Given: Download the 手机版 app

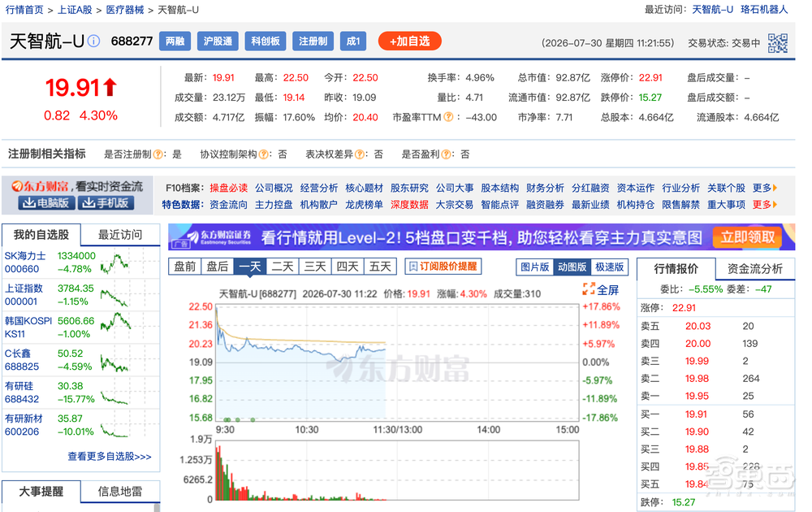Looking at the screenshot, I should (x=106, y=203).
